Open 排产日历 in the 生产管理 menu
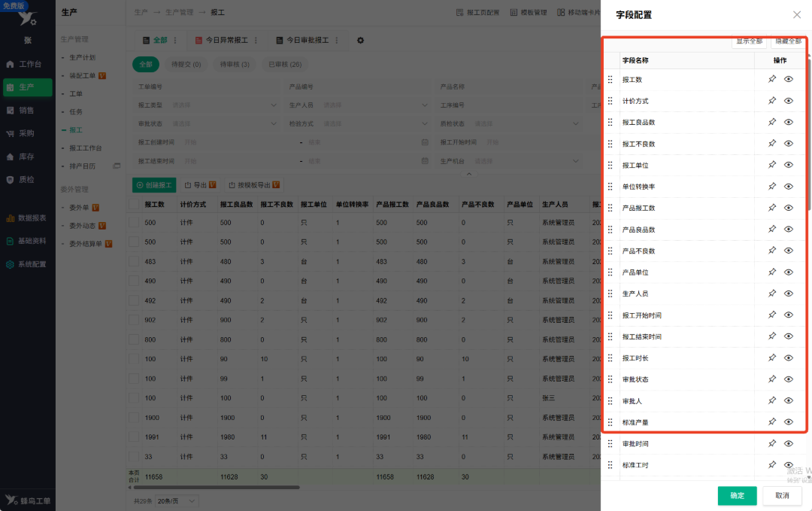This screenshot has height=511, width=812. coord(83,166)
